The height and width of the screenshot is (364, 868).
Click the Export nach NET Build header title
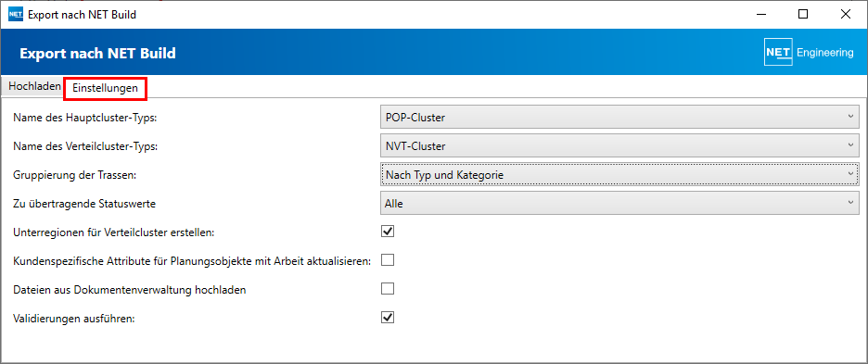click(98, 53)
